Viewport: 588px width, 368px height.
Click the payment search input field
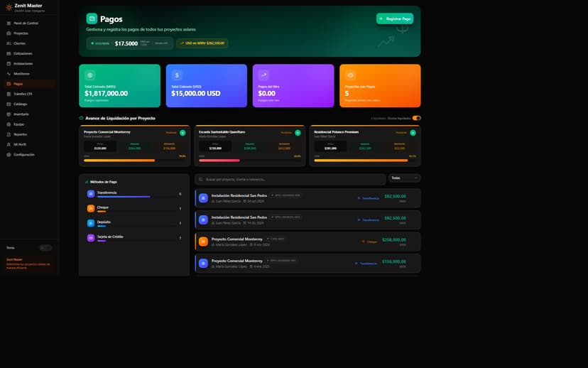coord(290,179)
